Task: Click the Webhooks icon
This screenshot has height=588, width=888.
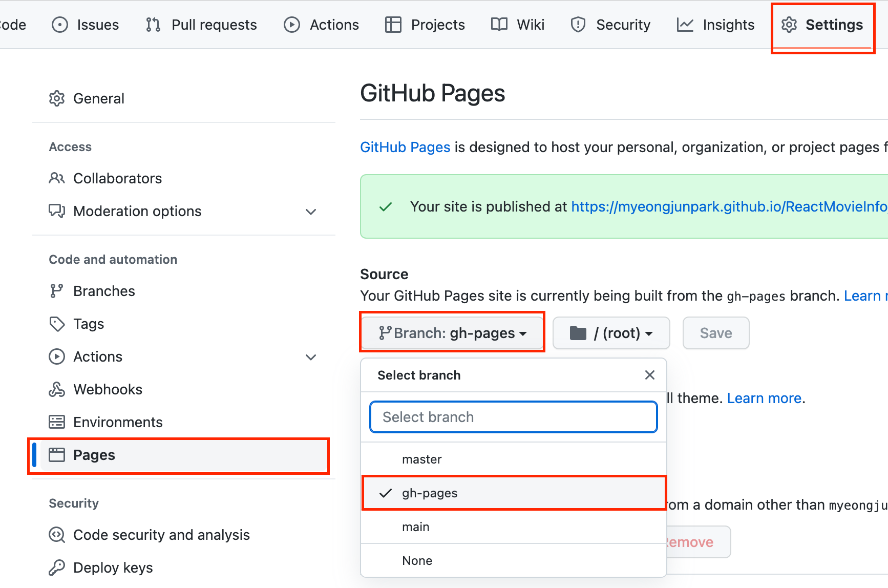Action: point(57,389)
